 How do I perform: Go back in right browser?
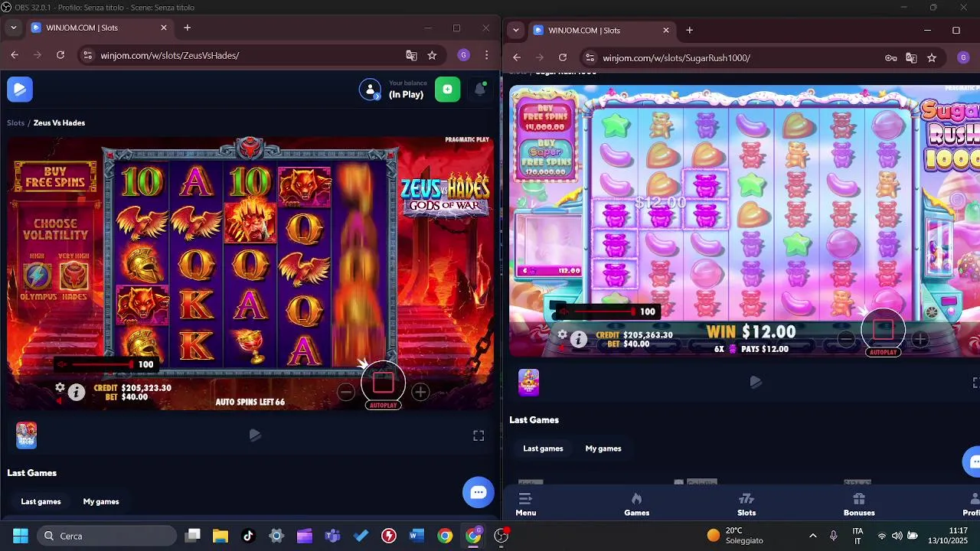point(517,57)
